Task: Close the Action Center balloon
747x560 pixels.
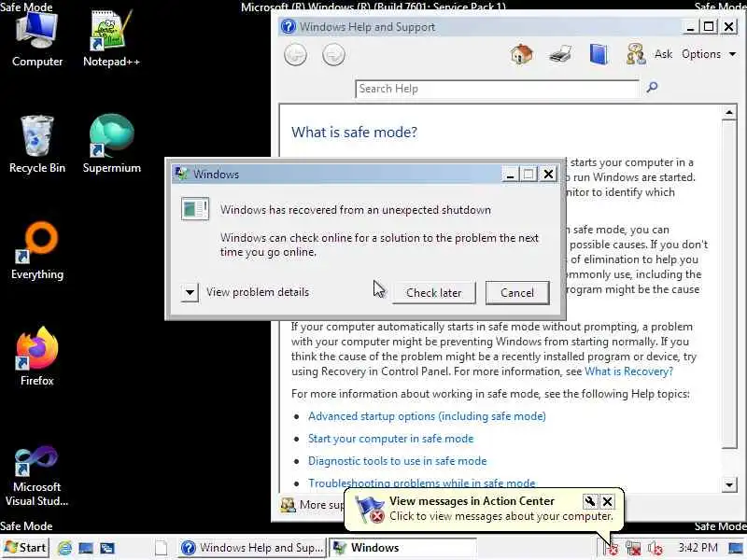Action: 608,501
